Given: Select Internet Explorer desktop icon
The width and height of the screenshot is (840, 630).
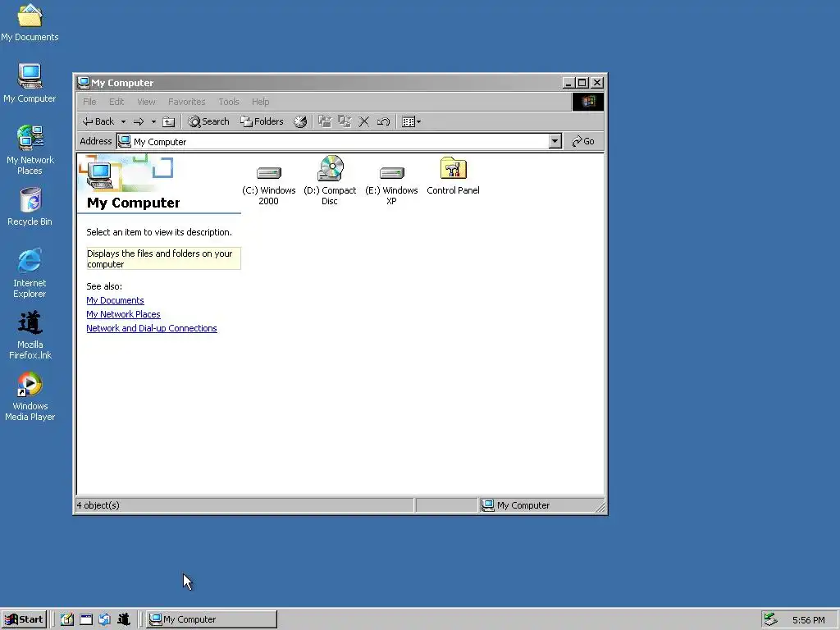Looking at the screenshot, I should [30, 273].
